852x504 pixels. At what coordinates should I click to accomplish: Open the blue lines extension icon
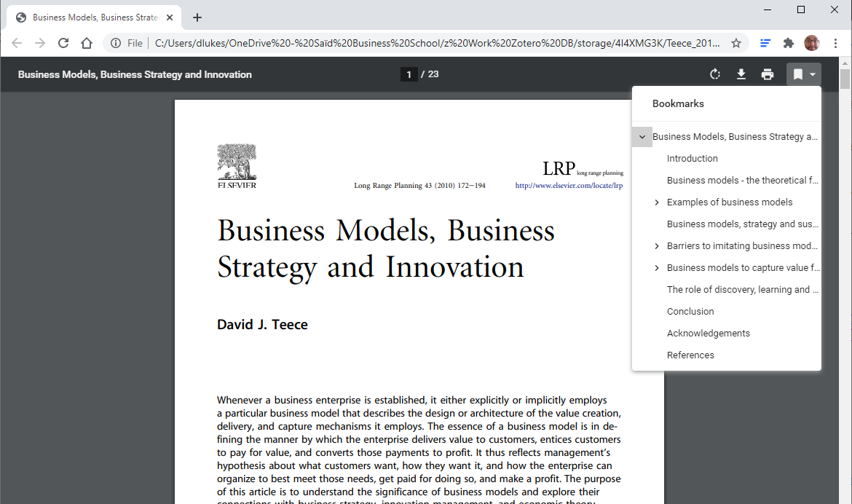765,43
